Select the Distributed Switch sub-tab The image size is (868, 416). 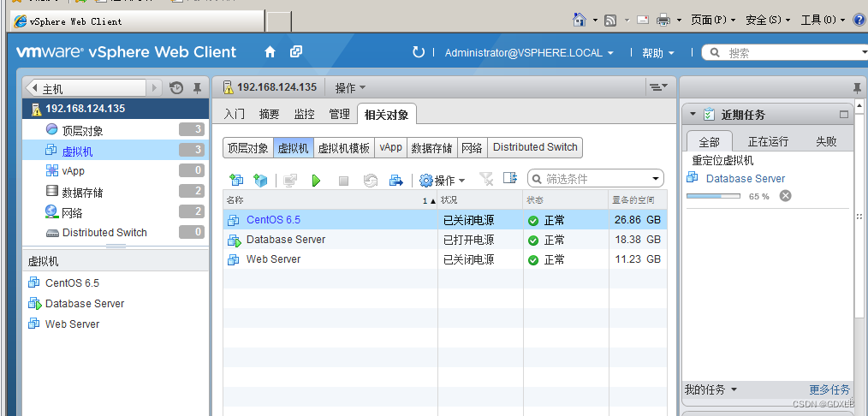tap(535, 148)
